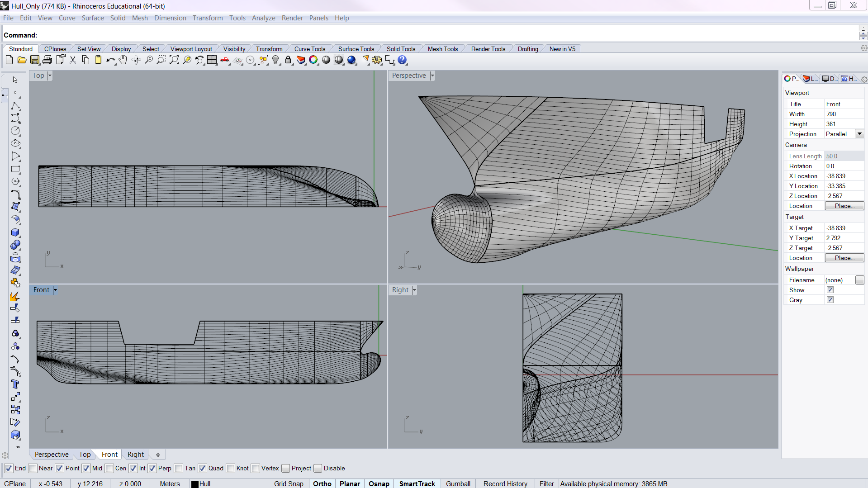Click the Save file icon
The height and width of the screenshot is (488, 868).
[35, 60]
